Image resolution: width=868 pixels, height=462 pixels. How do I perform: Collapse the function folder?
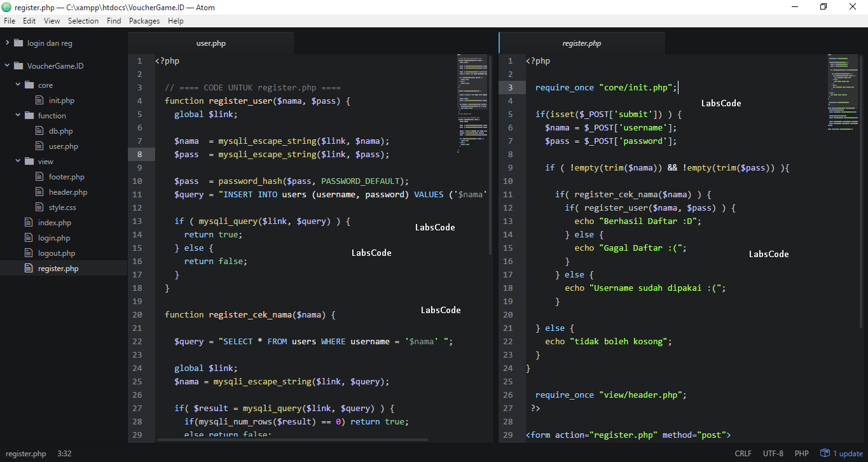coord(18,115)
